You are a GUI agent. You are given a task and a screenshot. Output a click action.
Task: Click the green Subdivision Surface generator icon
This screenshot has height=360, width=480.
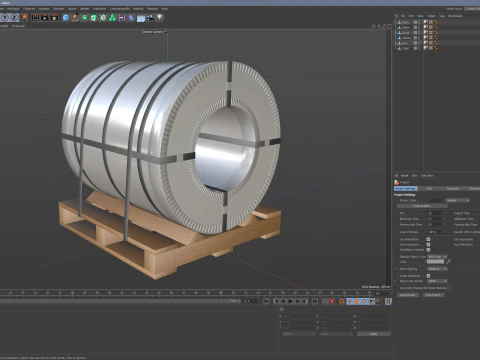pos(85,17)
